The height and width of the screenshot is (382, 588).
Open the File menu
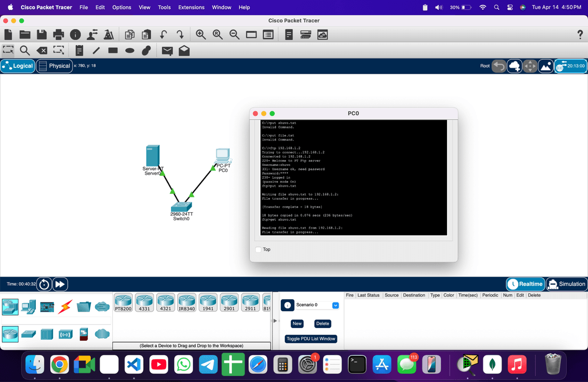pos(84,7)
